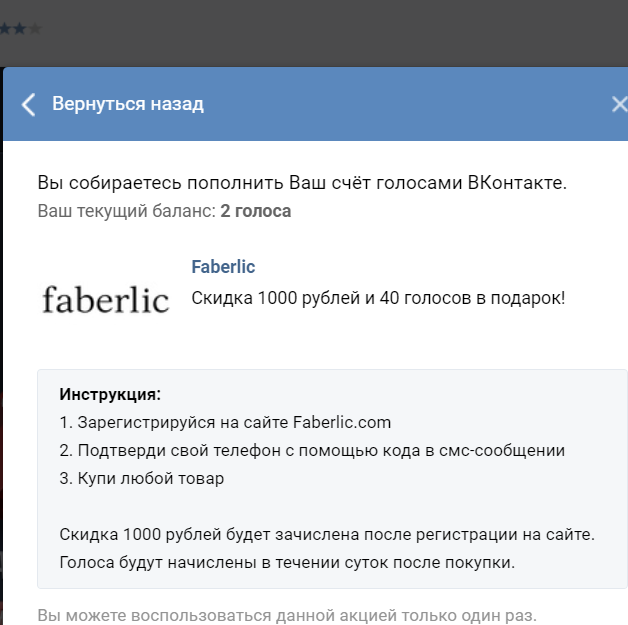Select the '2 голоса' balance text

tap(256, 211)
